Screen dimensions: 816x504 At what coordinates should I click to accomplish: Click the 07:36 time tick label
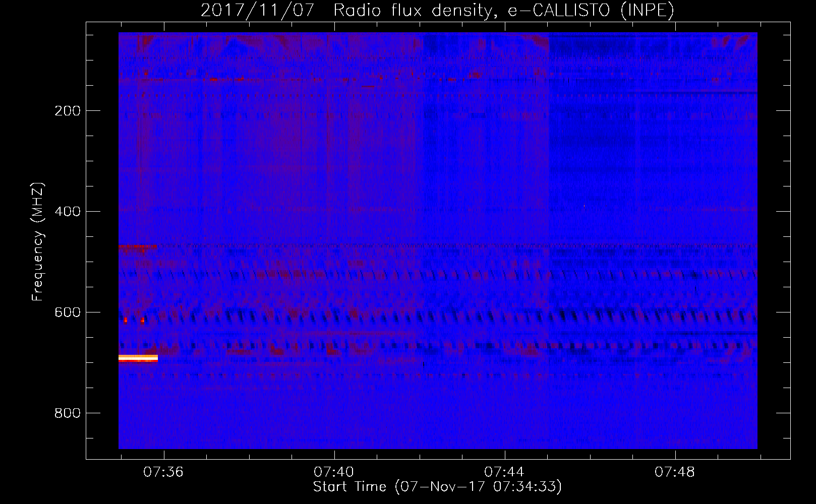163,472
